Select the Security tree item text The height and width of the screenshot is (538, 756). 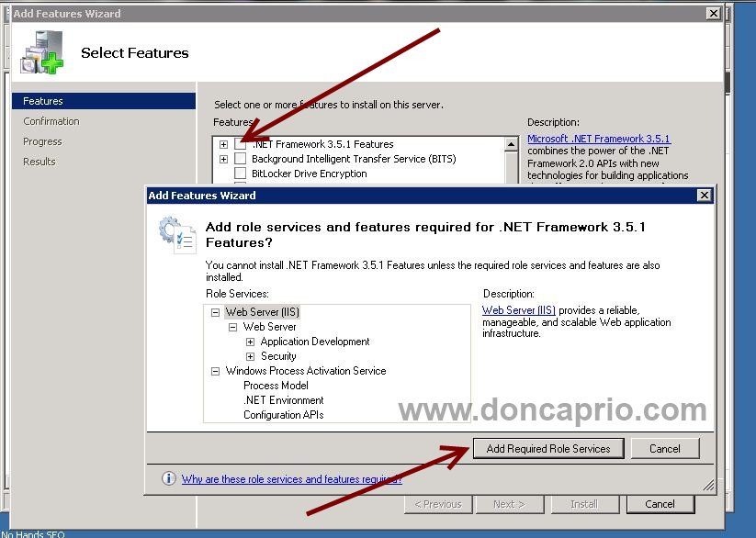pos(278,356)
